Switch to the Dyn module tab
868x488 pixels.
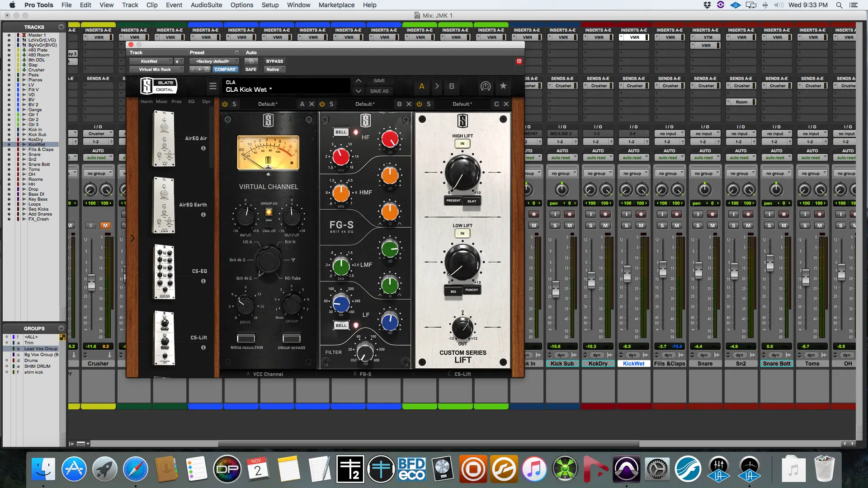click(x=206, y=101)
